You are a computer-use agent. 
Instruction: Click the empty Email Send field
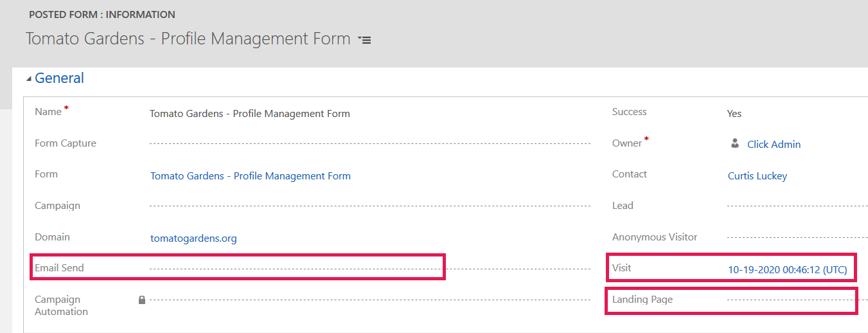[x=370, y=268]
